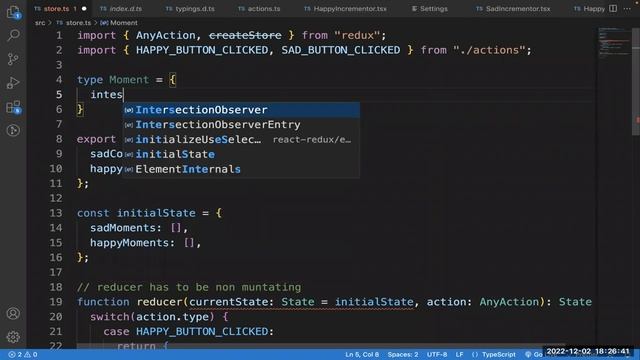The image size is (640, 360).
Task: Click the "./actions" import path
Action: tap(489, 50)
